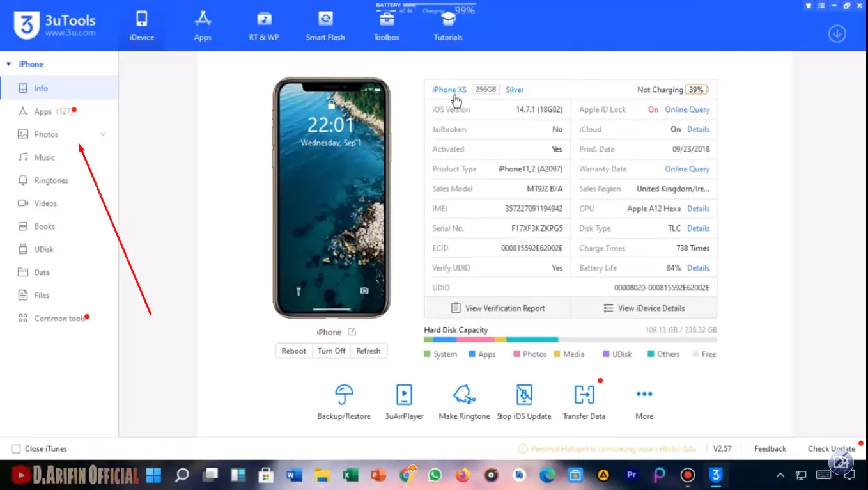Click the hard disk capacity bar

[570, 340]
